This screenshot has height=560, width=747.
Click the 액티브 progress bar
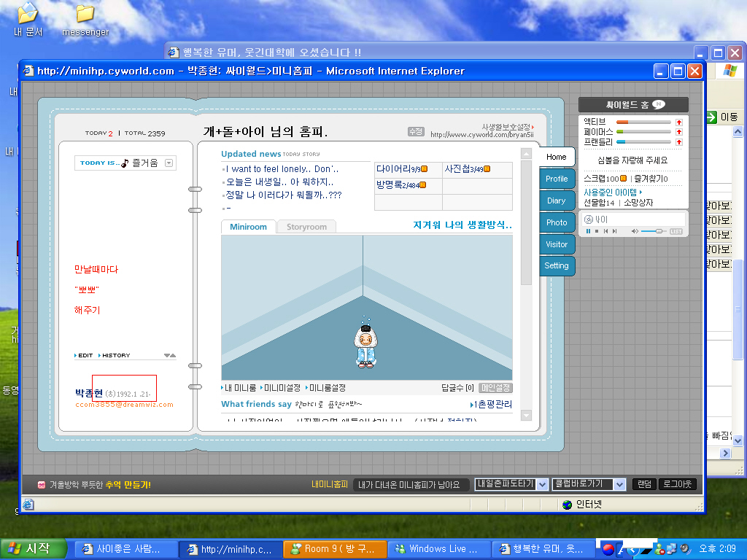pyautogui.click(x=643, y=122)
